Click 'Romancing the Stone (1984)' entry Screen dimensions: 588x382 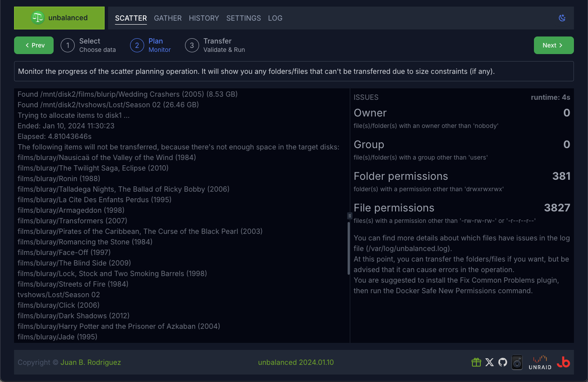point(85,242)
